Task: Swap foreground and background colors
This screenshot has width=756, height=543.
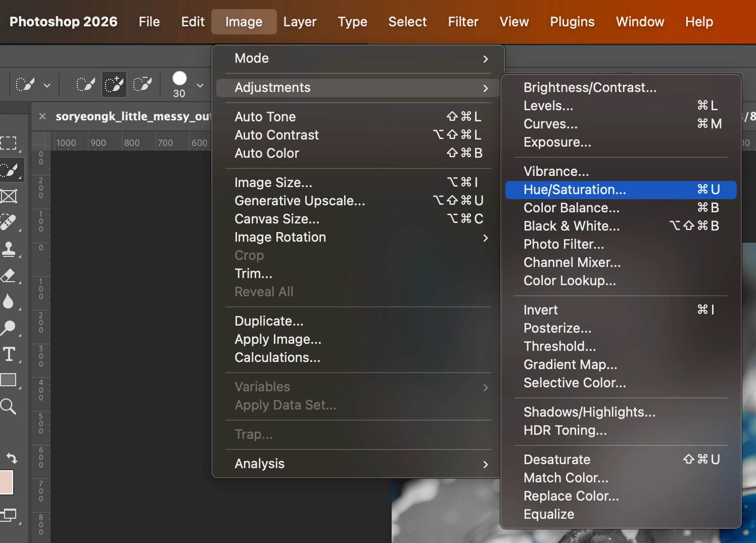Action: point(12,458)
